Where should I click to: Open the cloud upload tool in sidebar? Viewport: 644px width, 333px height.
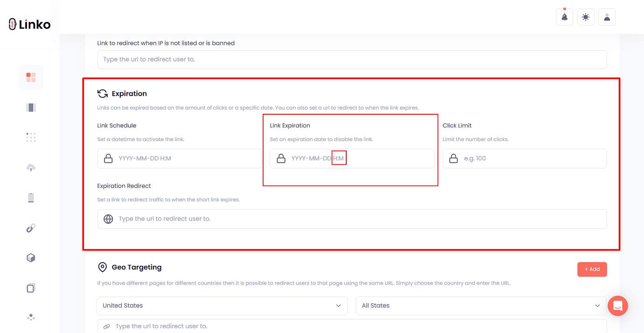(x=30, y=167)
